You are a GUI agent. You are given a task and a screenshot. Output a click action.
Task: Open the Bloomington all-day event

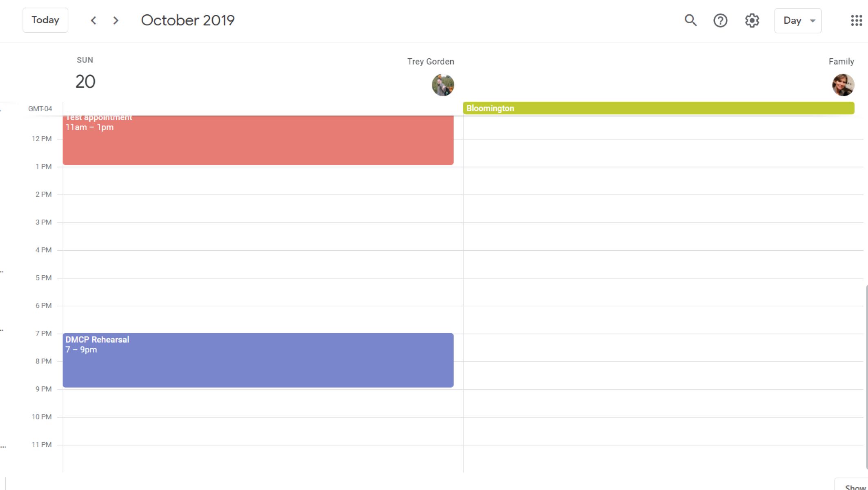658,108
